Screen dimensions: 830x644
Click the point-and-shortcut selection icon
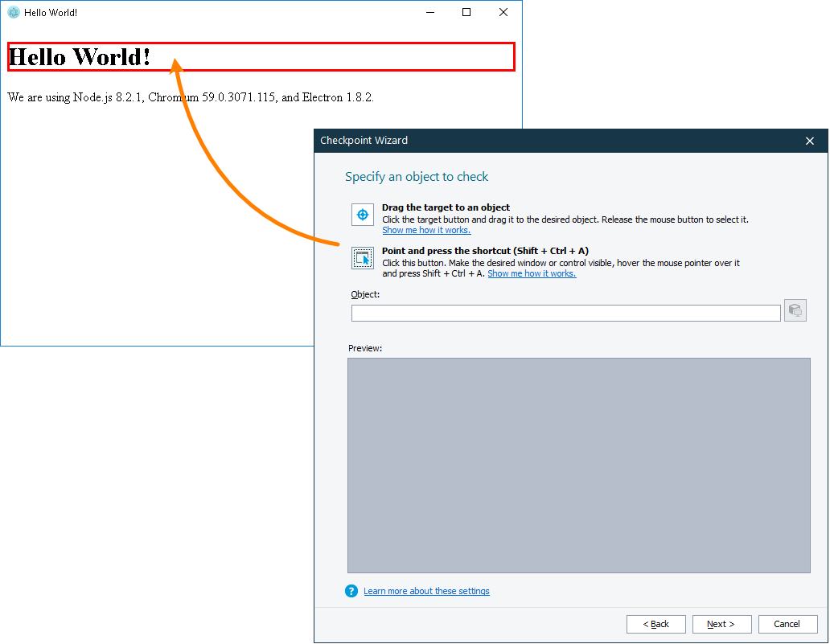point(362,258)
